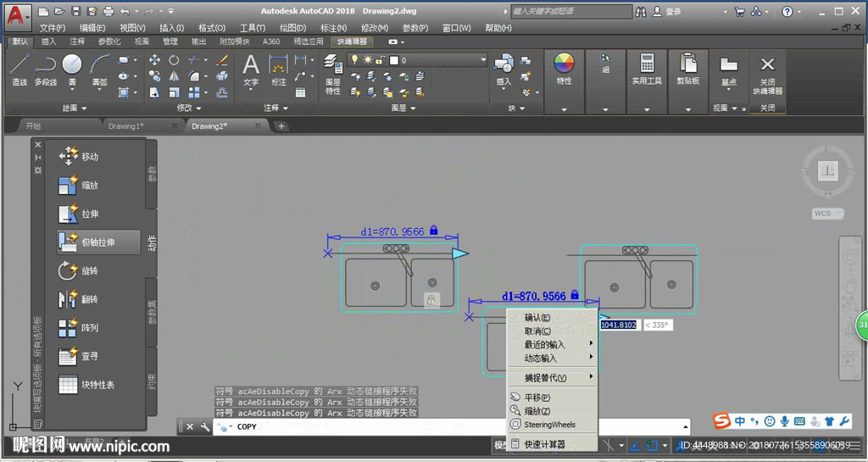Click the dynamic input distance field 1041.8102
This screenshot has height=462, width=868.
pos(618,325)
